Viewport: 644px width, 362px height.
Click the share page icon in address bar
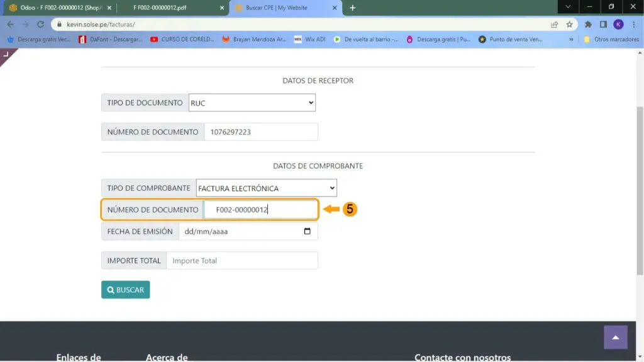554,25
